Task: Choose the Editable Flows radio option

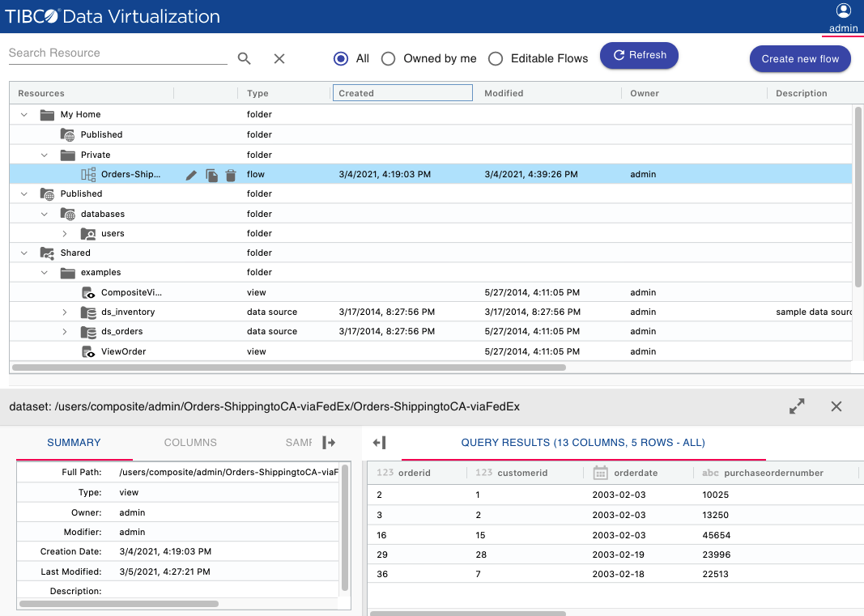Action: point(496,58)
